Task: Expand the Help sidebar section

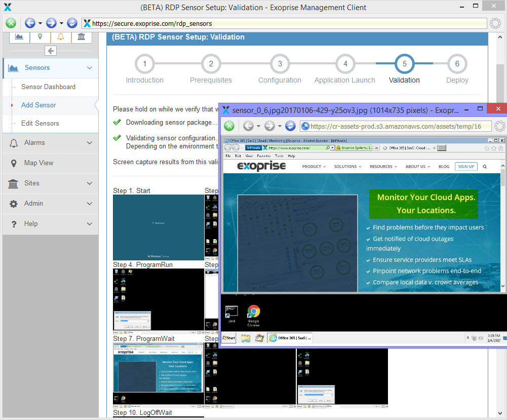Action: [51, 224]
